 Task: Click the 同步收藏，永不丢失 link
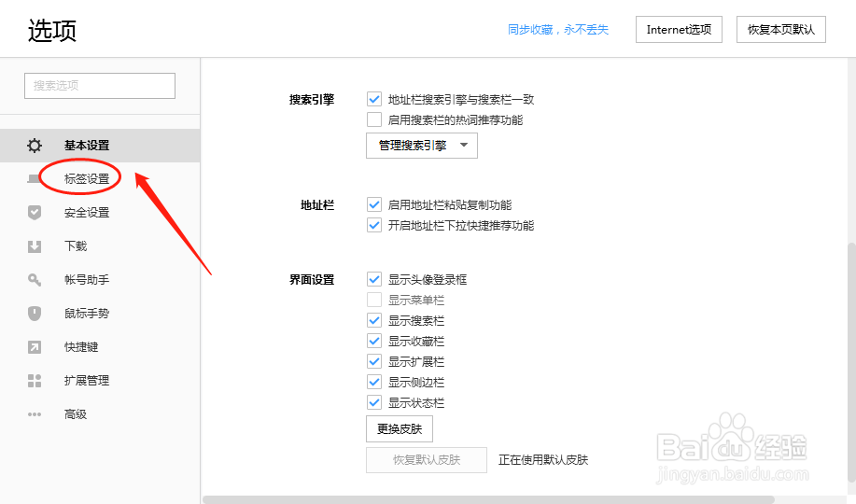[x=558, y=30]
